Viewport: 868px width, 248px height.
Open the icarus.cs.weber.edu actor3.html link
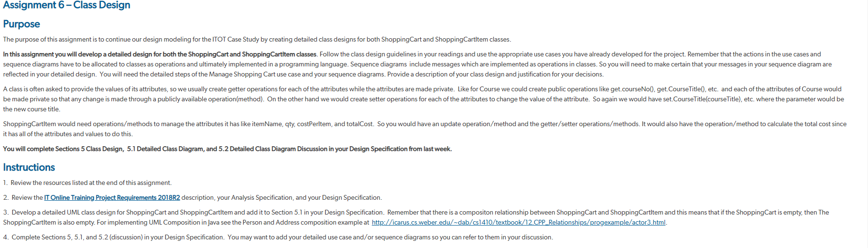tap(519, 222)
